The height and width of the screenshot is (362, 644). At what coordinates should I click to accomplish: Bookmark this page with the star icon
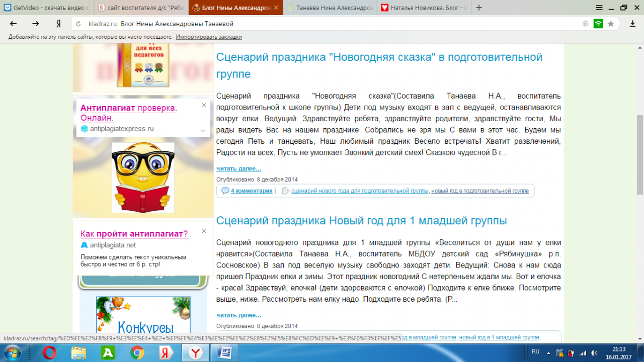click(x=611, y=24)
